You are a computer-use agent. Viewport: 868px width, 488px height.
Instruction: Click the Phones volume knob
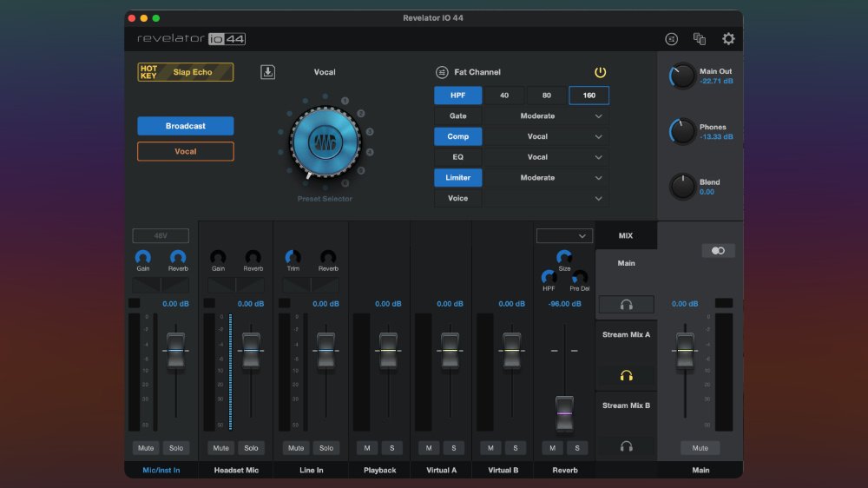(x=682, y=131)
